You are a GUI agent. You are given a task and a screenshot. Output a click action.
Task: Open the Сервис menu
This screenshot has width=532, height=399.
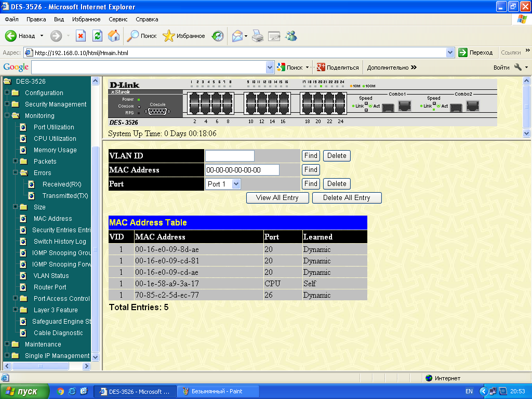(118, 19)
